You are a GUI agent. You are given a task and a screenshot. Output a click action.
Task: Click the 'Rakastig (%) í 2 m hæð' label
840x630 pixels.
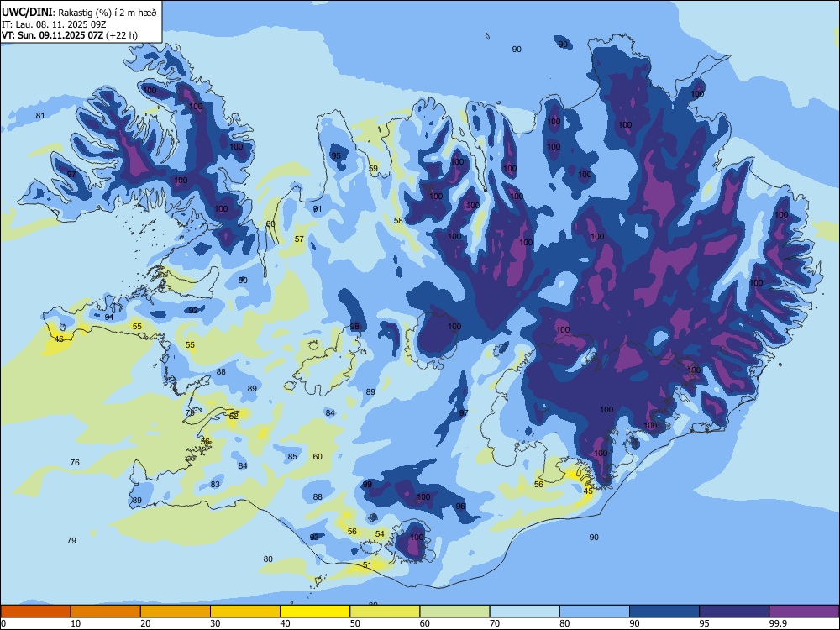point(108,13)
